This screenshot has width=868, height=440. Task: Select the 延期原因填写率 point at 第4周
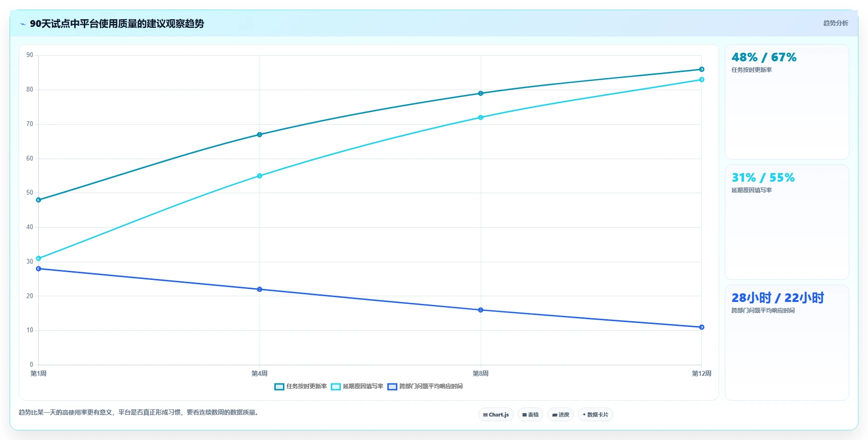[259, 176]
